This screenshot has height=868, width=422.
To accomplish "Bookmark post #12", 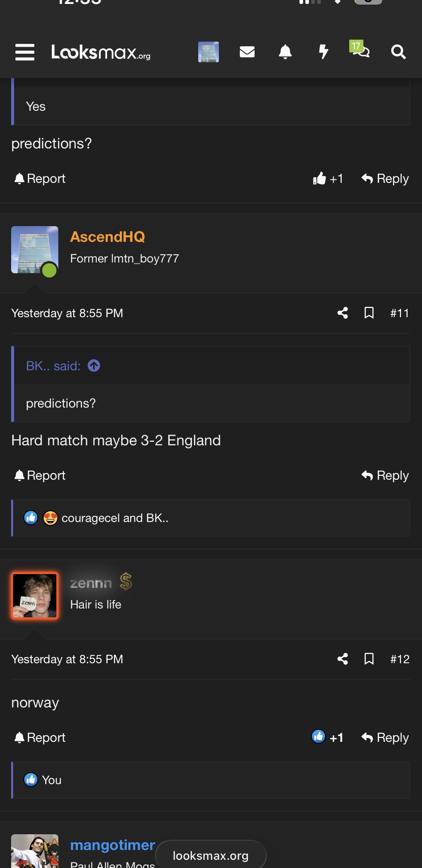I will pyautogui.click(x=369, y=658).
